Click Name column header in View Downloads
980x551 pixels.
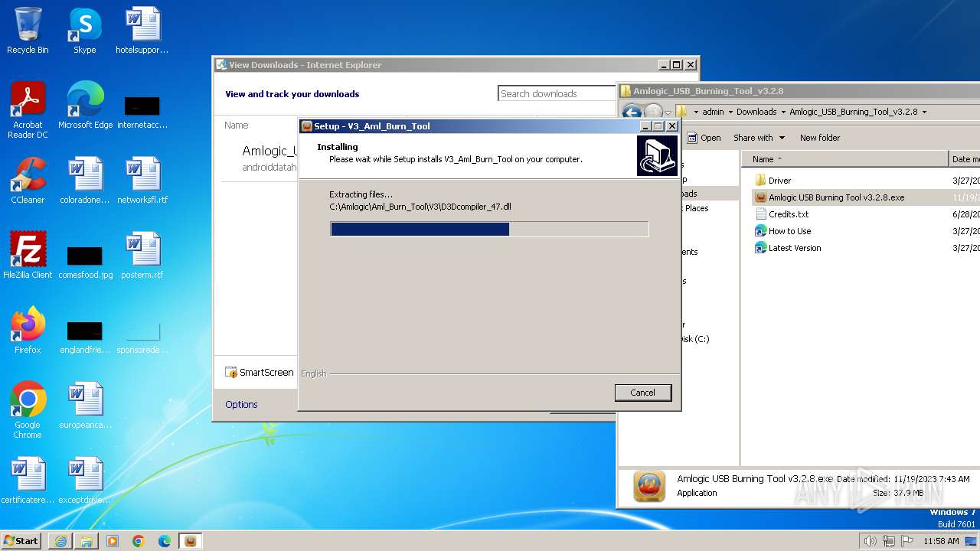pyautogui.click(x=237, y=126)
